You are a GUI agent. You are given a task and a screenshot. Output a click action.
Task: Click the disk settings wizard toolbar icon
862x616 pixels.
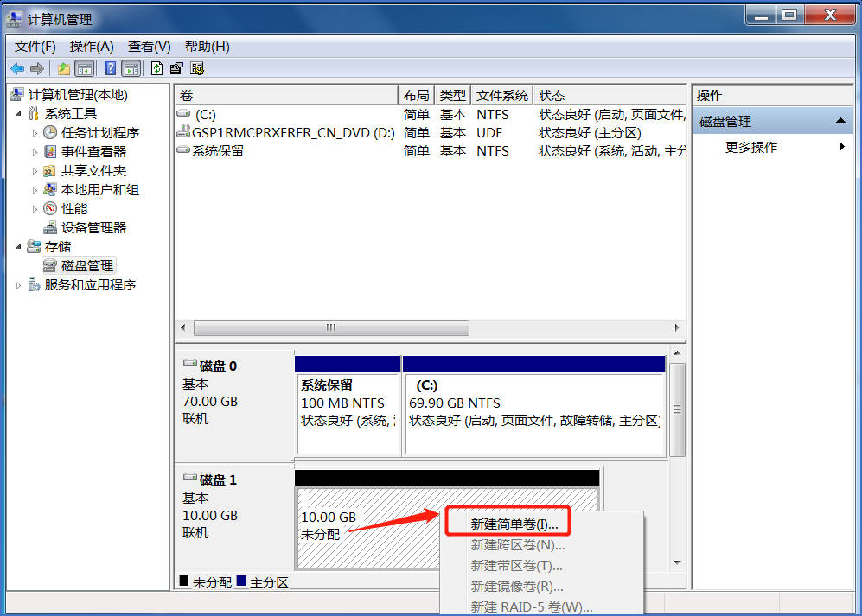point(197,69)
